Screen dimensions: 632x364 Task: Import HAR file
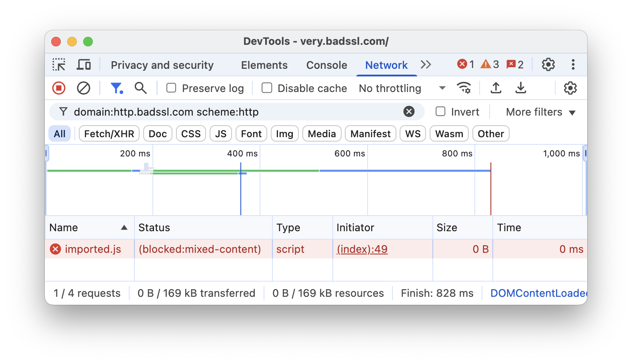click(496, 88)
